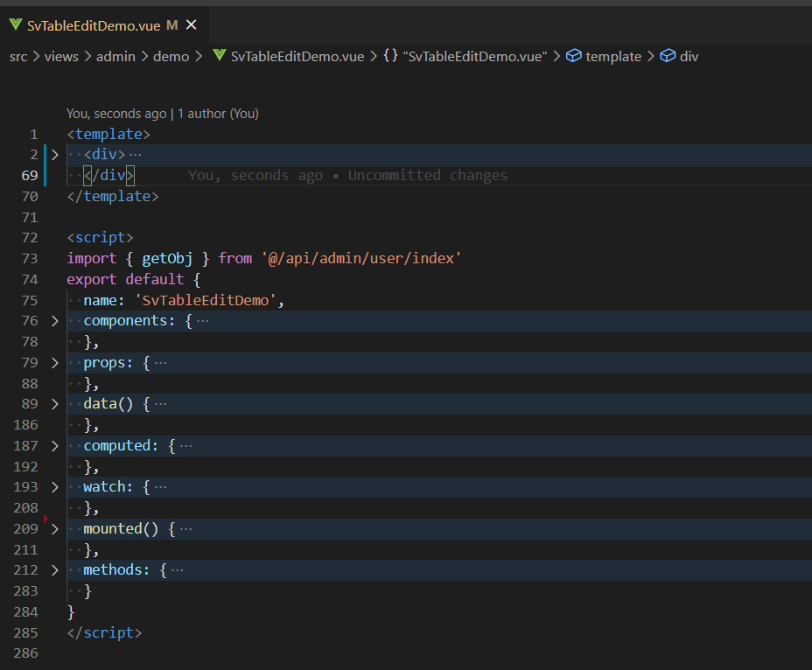Viewport: 812px width, 670px height.
Task: Click the Vue file icon in tab
Action: click(x=16, y=24)
